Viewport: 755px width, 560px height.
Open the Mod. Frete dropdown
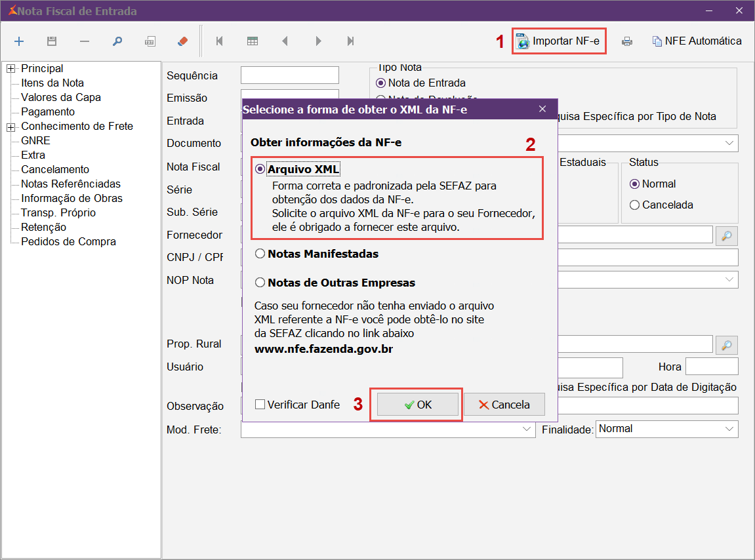[x=527, y=429]
